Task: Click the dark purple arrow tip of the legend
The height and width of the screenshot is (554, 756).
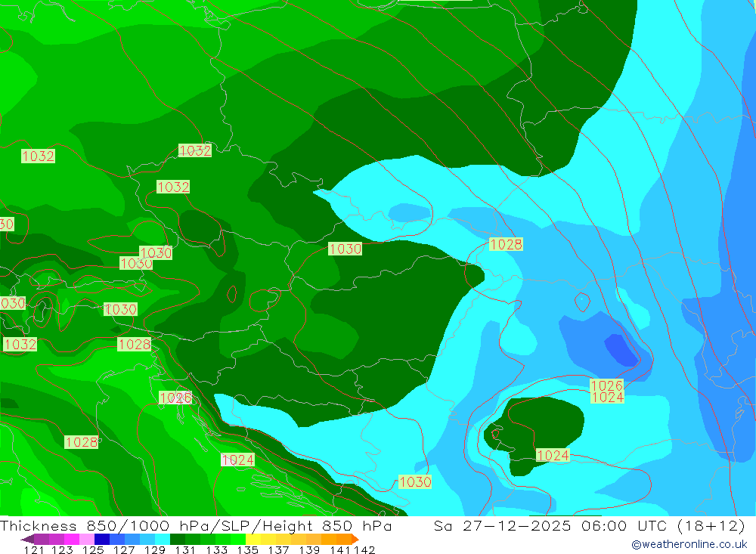Action: [x=27, y=539]
